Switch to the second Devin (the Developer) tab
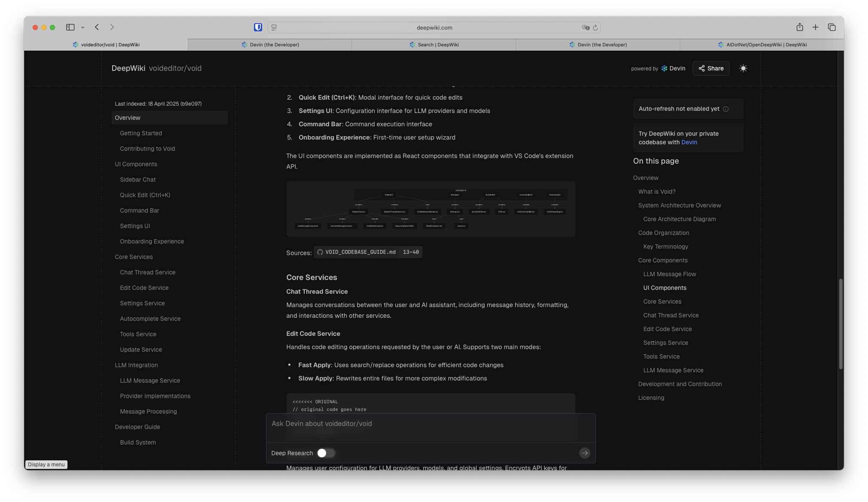Image resolution: width=868 pixels, height=502 pixels. (x=598, y=45)
